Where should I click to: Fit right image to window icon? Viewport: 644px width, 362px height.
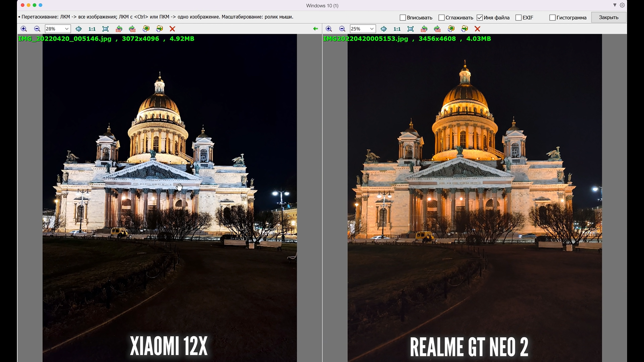pyautogui.click(x=411, y=29)
